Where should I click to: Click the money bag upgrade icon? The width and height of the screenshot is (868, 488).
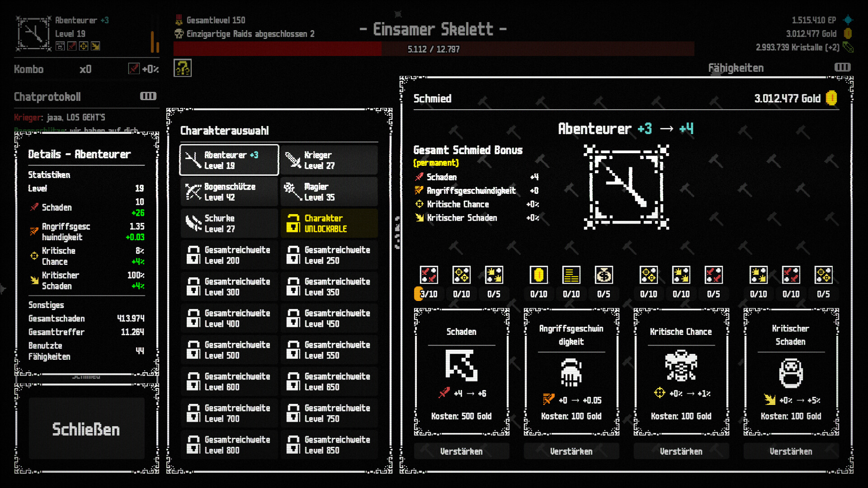604,275
